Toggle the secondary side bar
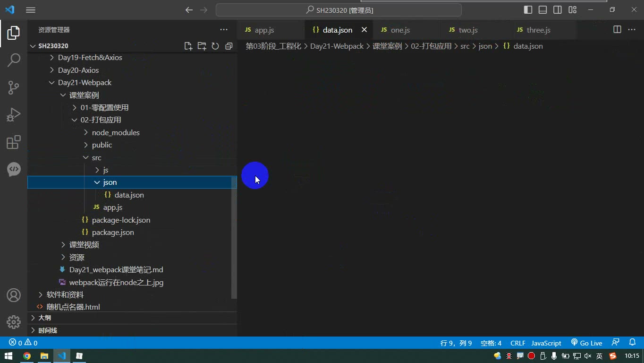The height and width of the screenshot is (363, 644). 558,10
